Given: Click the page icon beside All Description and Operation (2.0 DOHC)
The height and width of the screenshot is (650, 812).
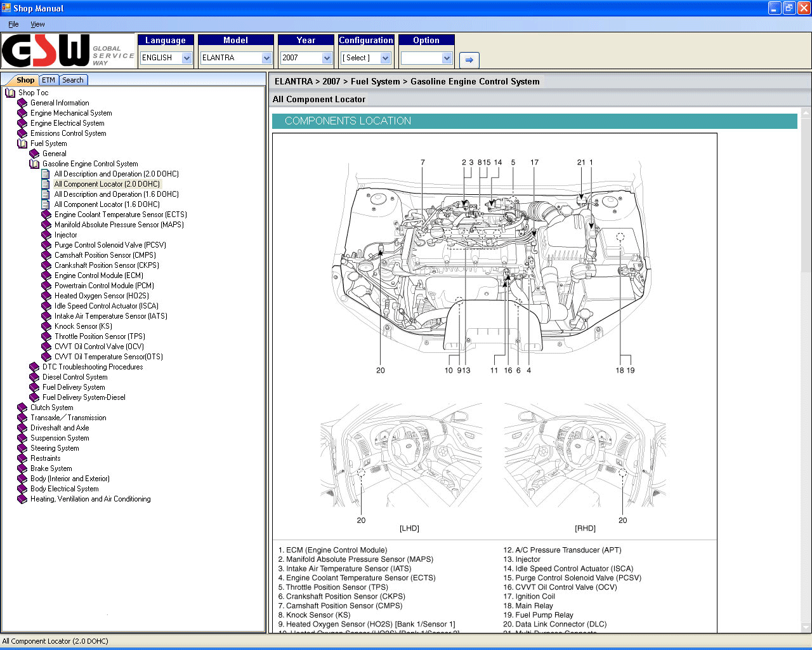Looking at the screenshot, I should (x=46, y=174).
